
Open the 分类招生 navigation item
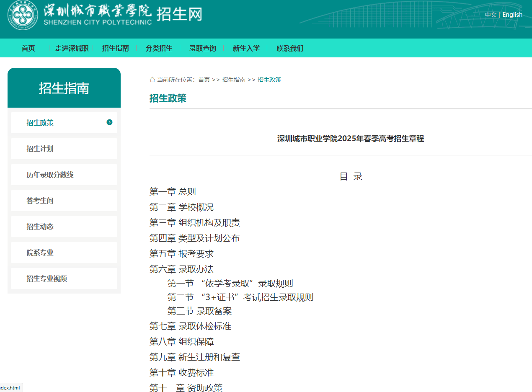tap(160, 48)
